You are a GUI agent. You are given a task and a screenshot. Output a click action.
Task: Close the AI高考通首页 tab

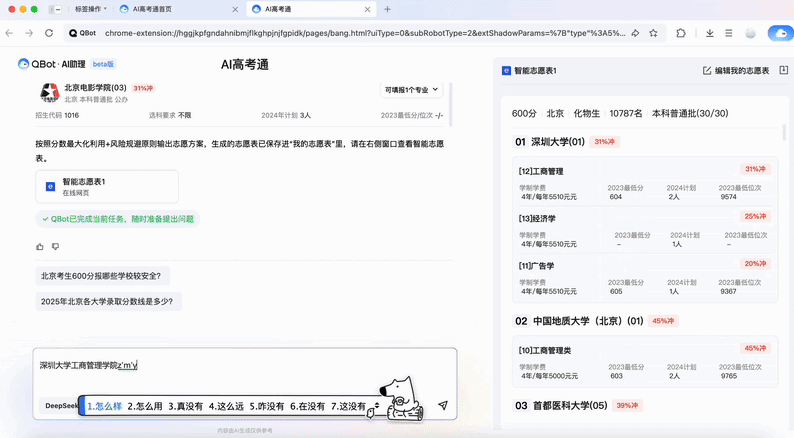(235, 9)
